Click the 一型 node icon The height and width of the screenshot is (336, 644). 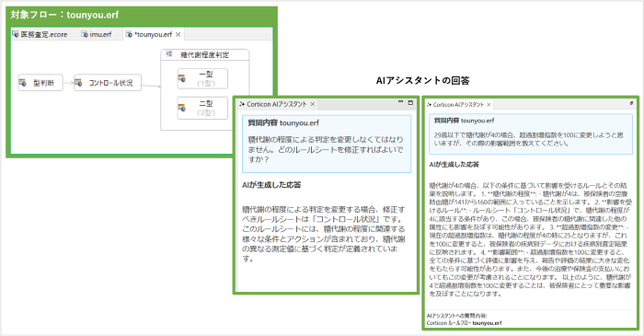point(182,78)
